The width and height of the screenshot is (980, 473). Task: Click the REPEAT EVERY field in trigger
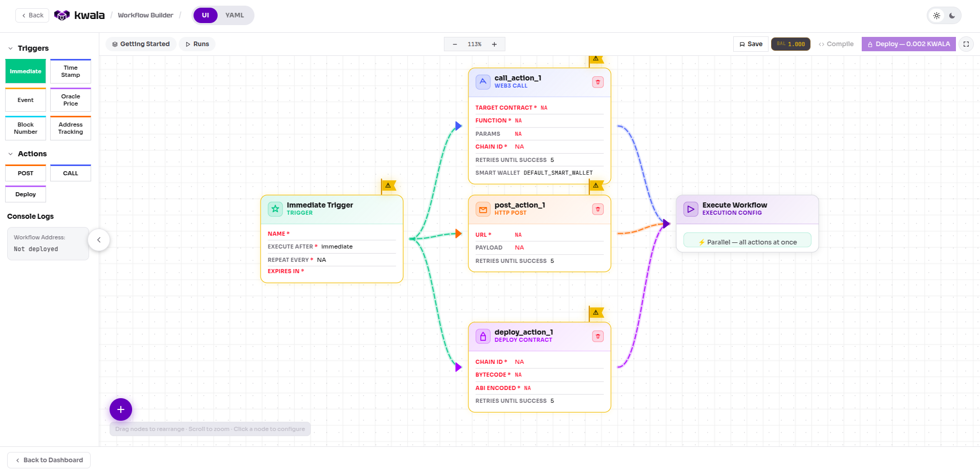point(331,260)
